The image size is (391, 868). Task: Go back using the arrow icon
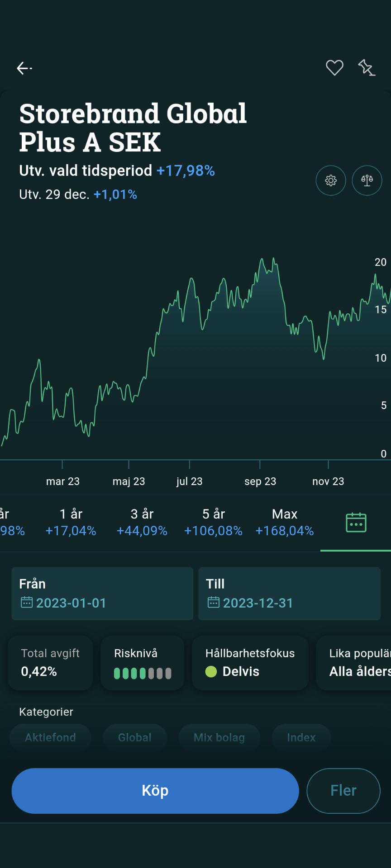[24, 68]
